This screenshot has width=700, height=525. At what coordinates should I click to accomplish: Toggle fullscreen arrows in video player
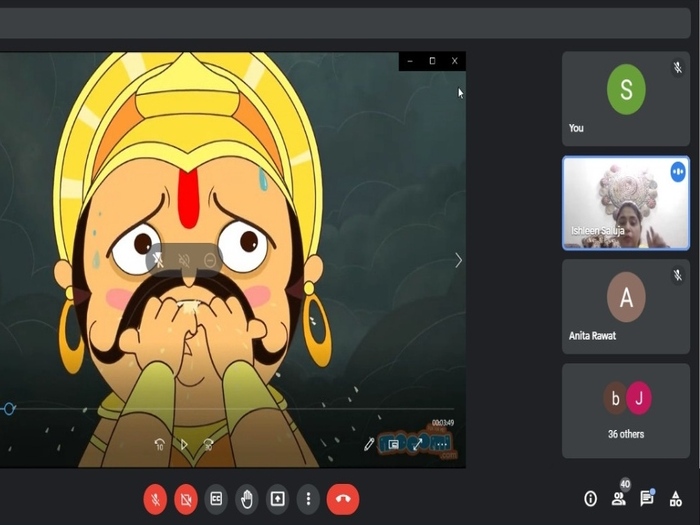coord(418,444)
